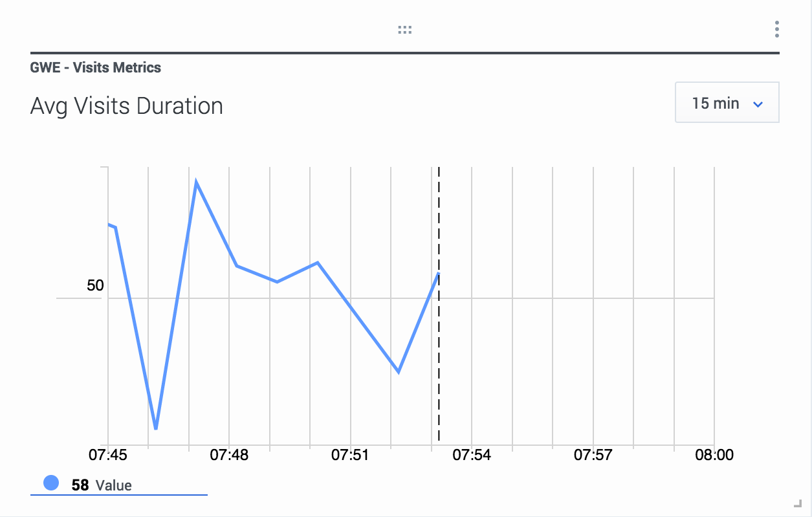812x517 pixels.
Task: Click the 07:45 time axis label
Action: (x=107, y=456)
